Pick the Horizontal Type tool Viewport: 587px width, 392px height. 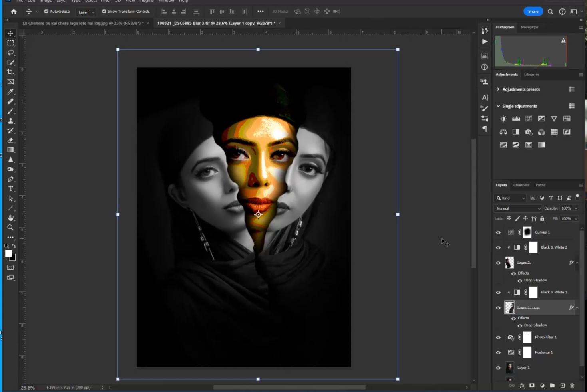click(x=11, y=189)
